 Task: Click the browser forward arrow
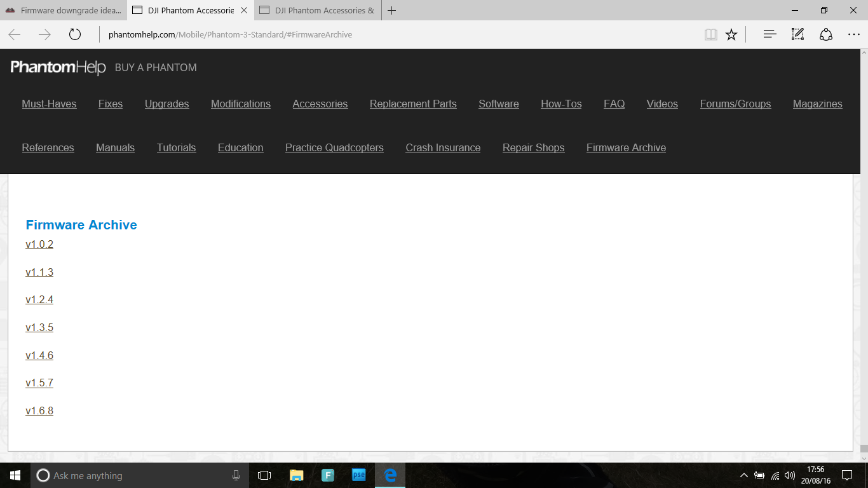coord(44,34)
